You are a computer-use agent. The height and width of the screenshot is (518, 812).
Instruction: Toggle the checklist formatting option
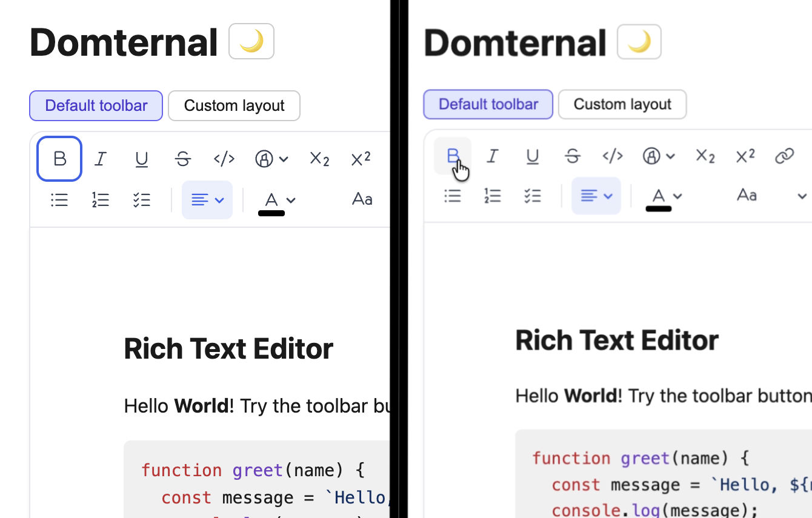click(x=142, y=200)
